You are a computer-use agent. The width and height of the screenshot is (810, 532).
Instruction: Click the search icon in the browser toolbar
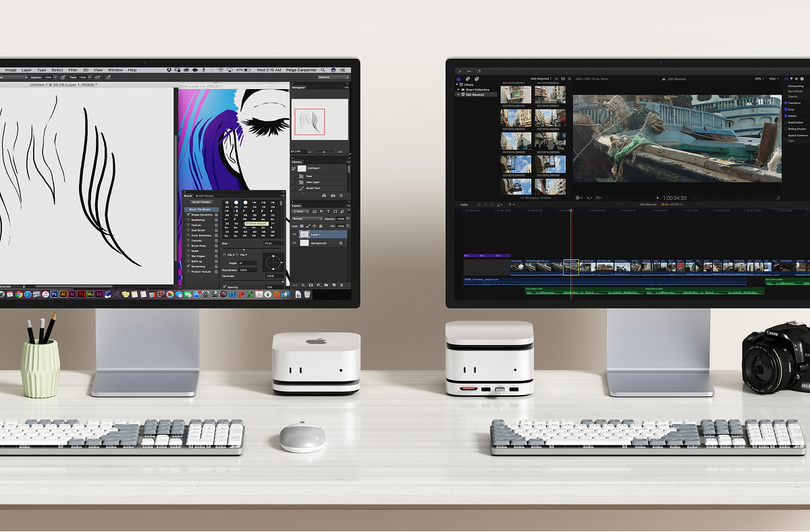[x=570, y=78]
